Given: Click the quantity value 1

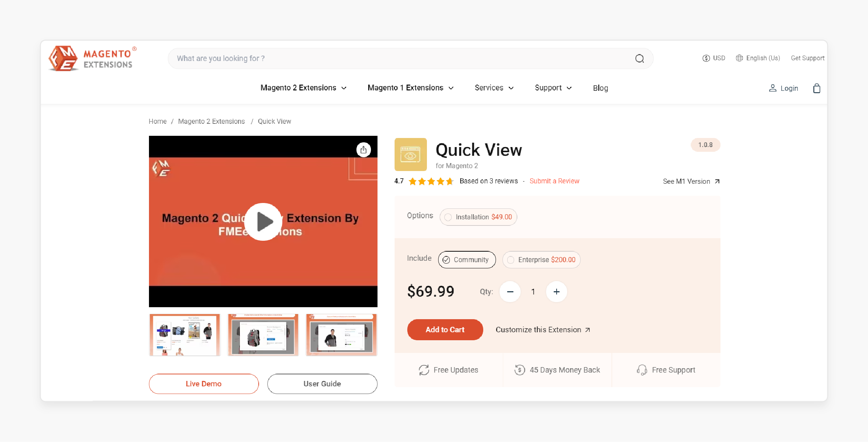Looking at the screenshot, I should tap(533, 292).
